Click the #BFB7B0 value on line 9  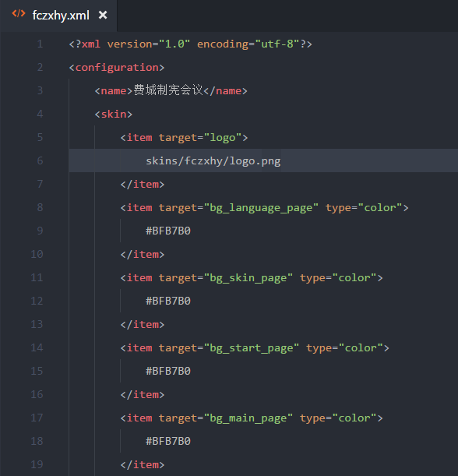(168, 231)
